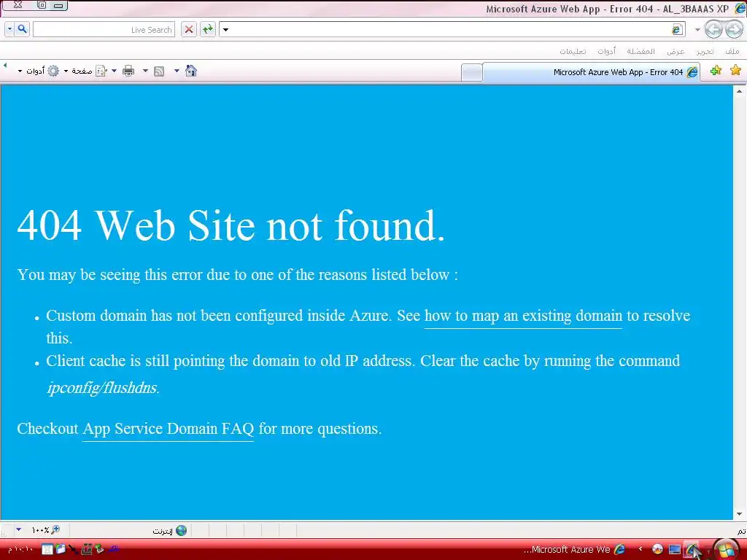
Task: Click the Print printer icon
Action: click(x=128, y=71)
